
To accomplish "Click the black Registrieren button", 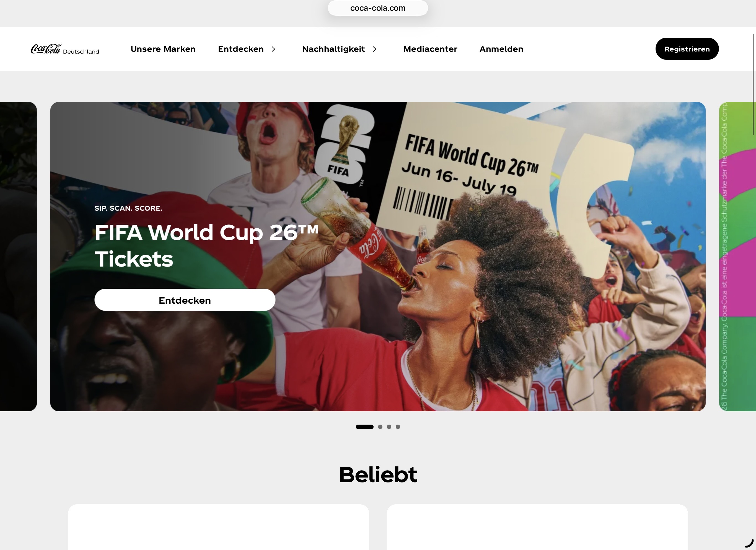I will (687, 49).
